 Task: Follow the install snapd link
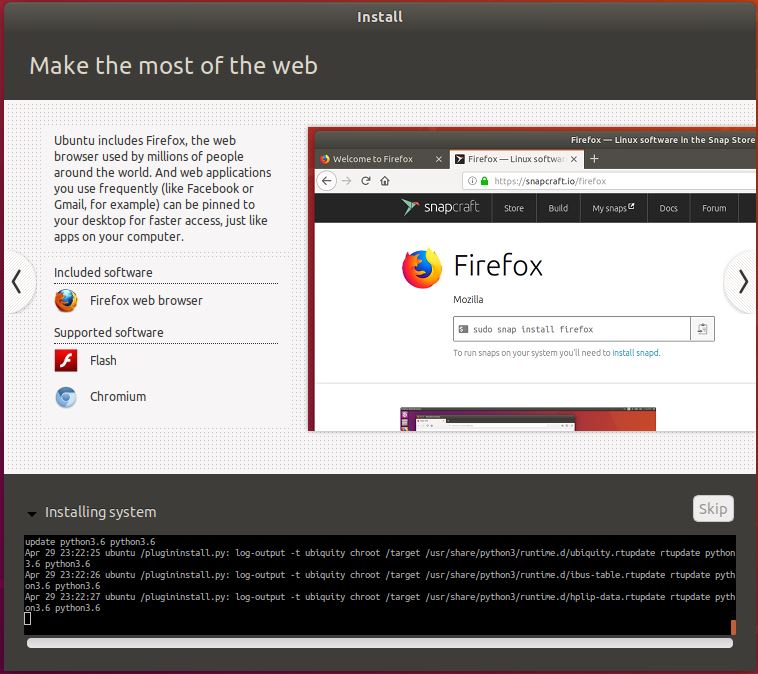coord(635,353)
